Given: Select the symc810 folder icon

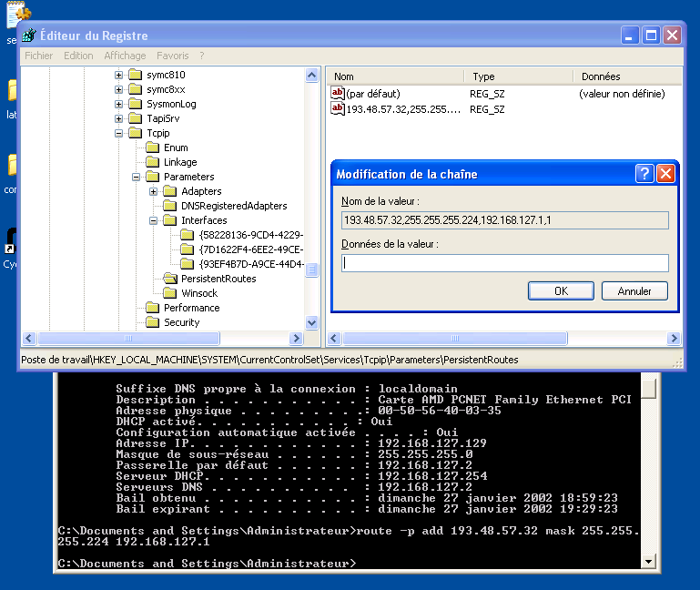Looking at the screenshot, I should coord(135,75).
